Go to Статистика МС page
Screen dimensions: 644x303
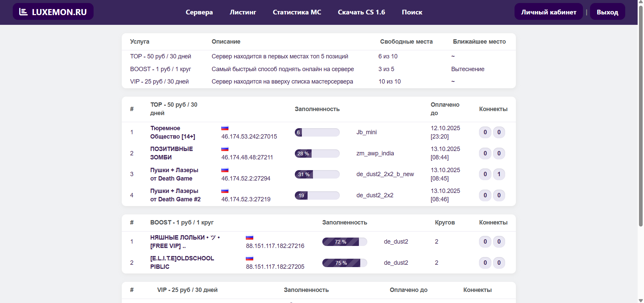point(297,12)
